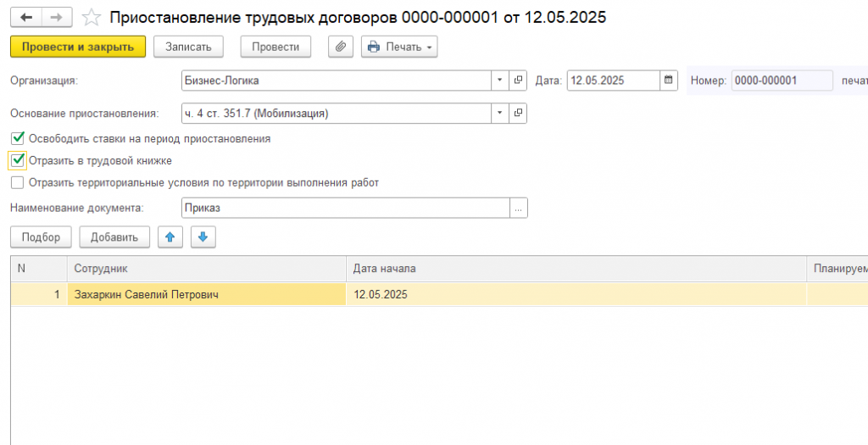
Task: Focus the Номер field 0000-000001
Action: pyautogui.click(x=782, y=81)
